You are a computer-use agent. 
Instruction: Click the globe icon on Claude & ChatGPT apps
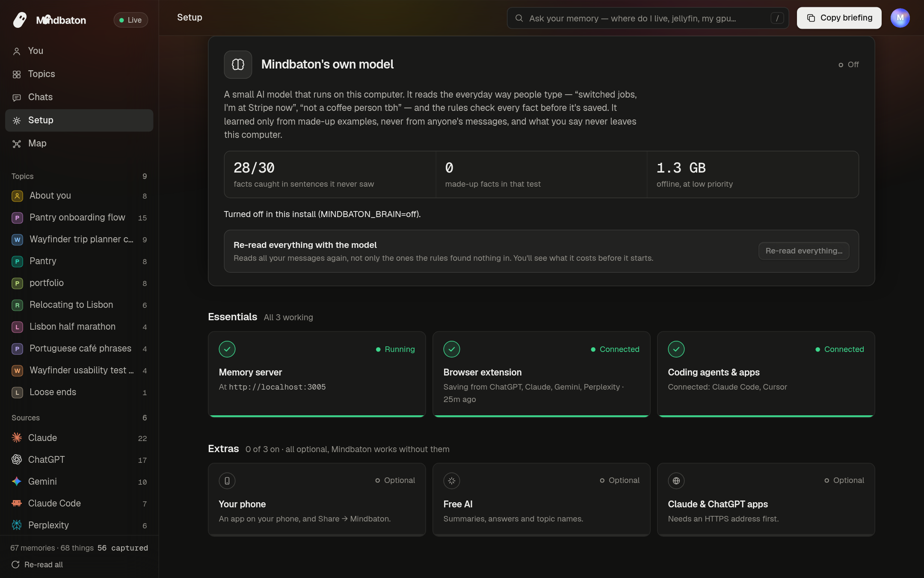pyautogui.click(x=676, y=481)
